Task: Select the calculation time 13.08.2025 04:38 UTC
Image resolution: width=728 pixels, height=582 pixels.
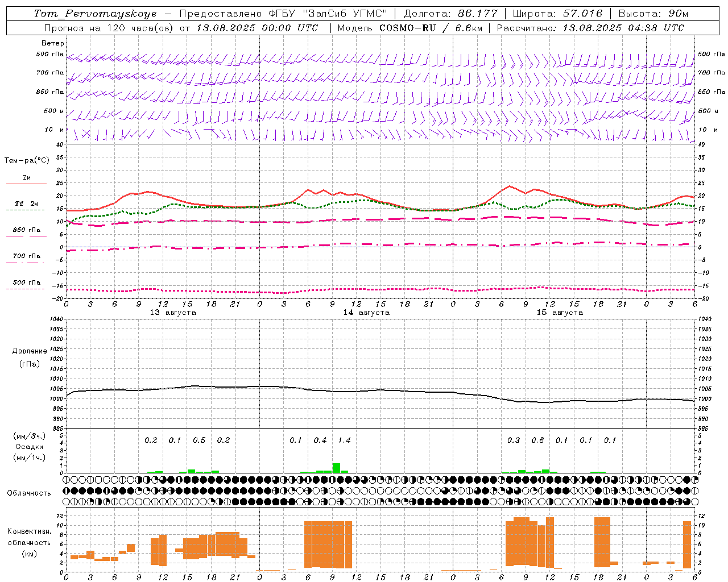Action: pos(623,28)
